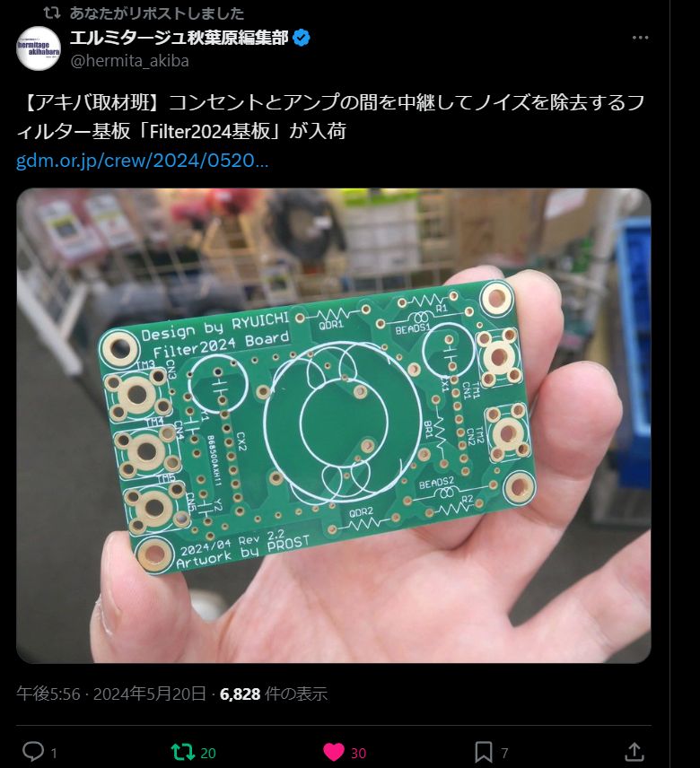The width and height of the screenshot is (700, 768).
Task: Click the bookmark count 7
Action: tap(504, 753)
